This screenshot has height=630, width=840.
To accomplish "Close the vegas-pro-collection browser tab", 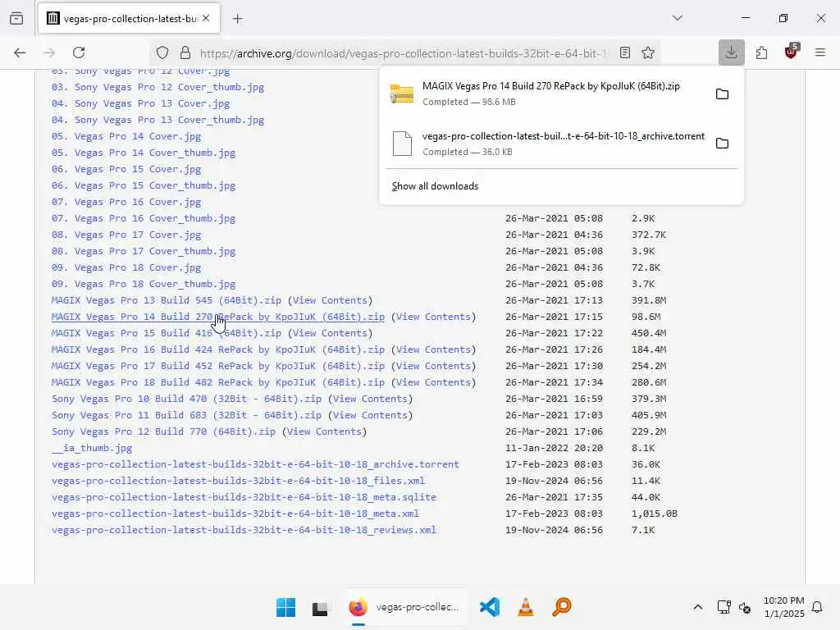I will pyautogui.click(x=206, y=18).
